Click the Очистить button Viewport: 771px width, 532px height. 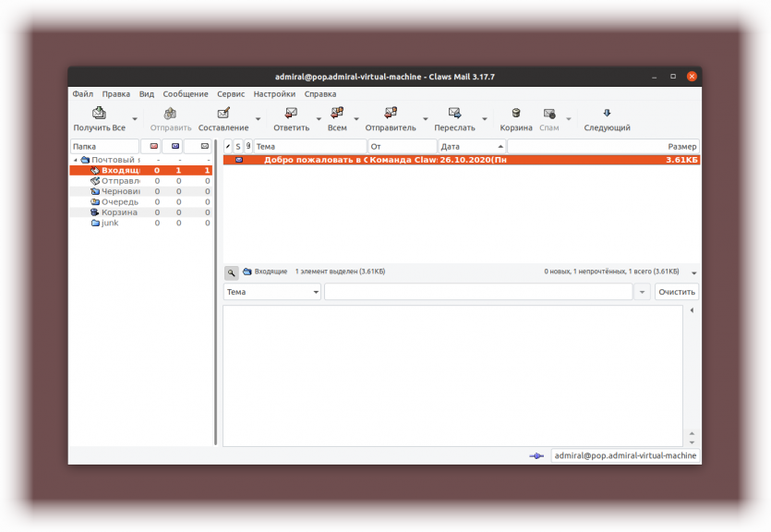pyautogui.click(x=677, y=292)
